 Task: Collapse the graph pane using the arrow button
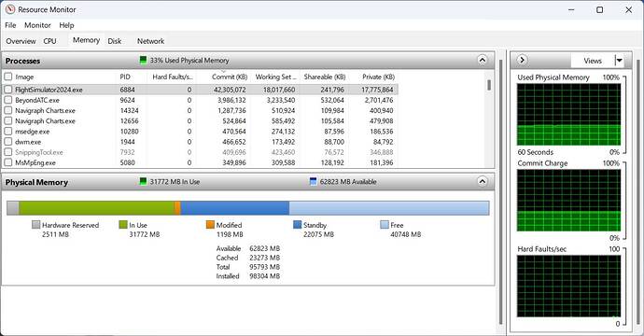coord(522,61)
